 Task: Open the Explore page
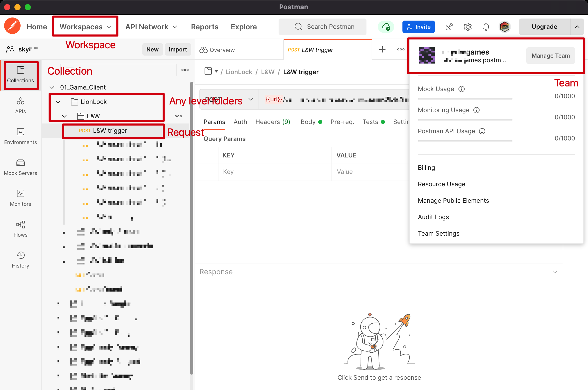point(244,27)
